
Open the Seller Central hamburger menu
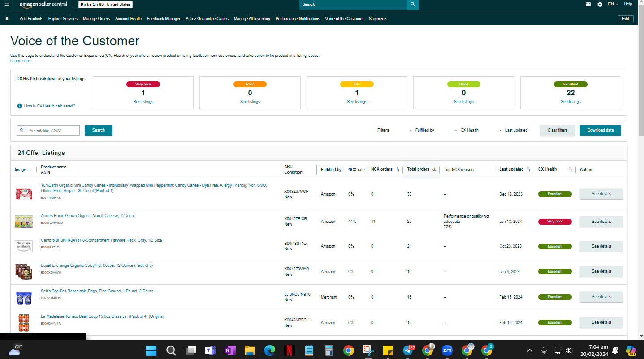(x=7, y=4)
